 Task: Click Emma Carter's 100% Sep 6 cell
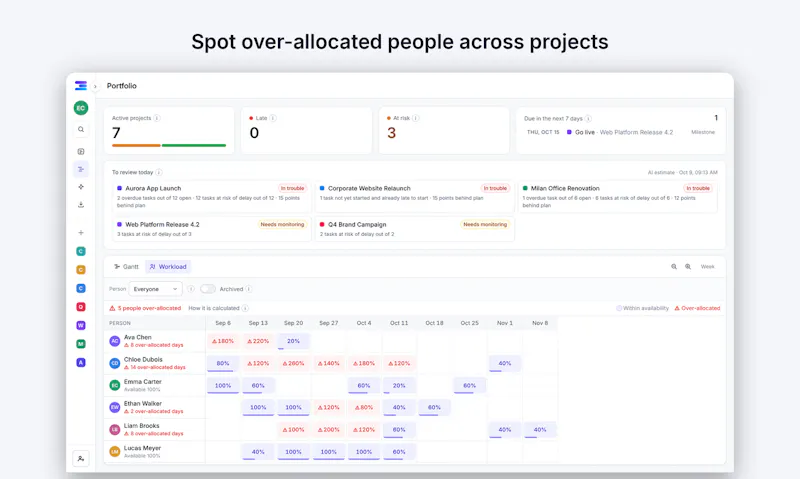[223, 385]
